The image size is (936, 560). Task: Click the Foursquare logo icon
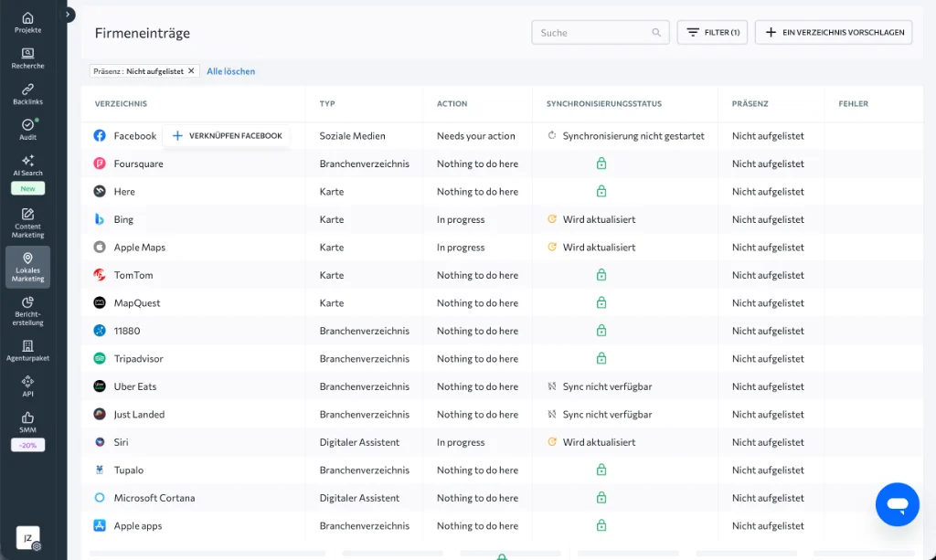coord(100,164)
